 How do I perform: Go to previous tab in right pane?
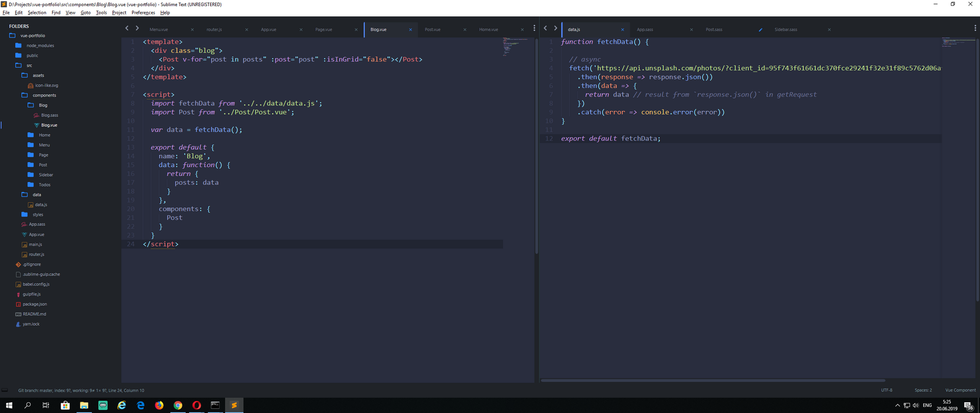coord(545,29)
